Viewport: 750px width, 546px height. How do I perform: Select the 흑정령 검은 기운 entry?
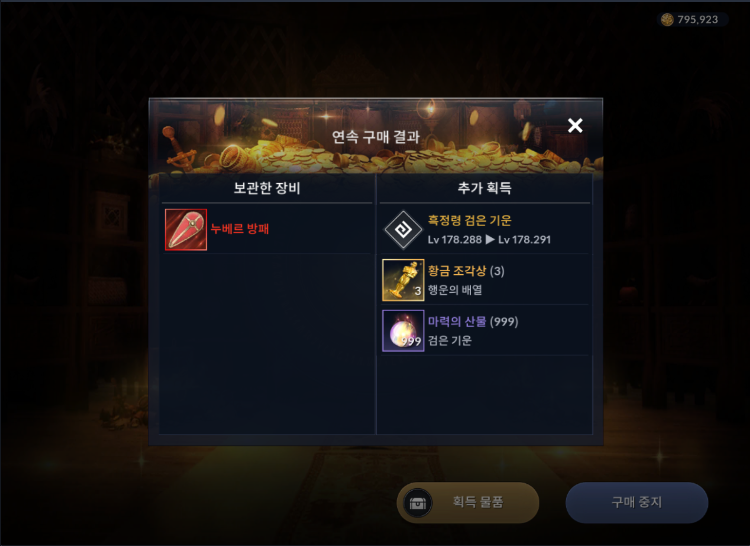pyautogui.click(x=485, y=230)
